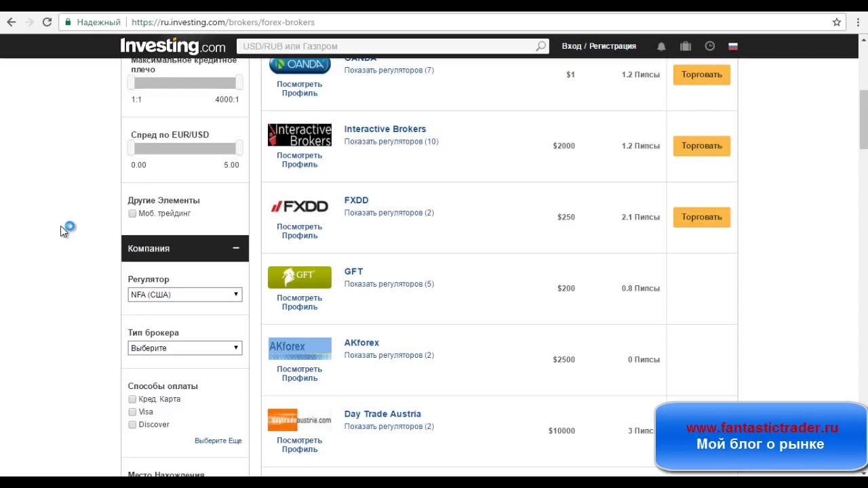Click the $10000 minimum deposit value
Image resolution: width=868 pixels, height=488 pixels.
[561, 430]
